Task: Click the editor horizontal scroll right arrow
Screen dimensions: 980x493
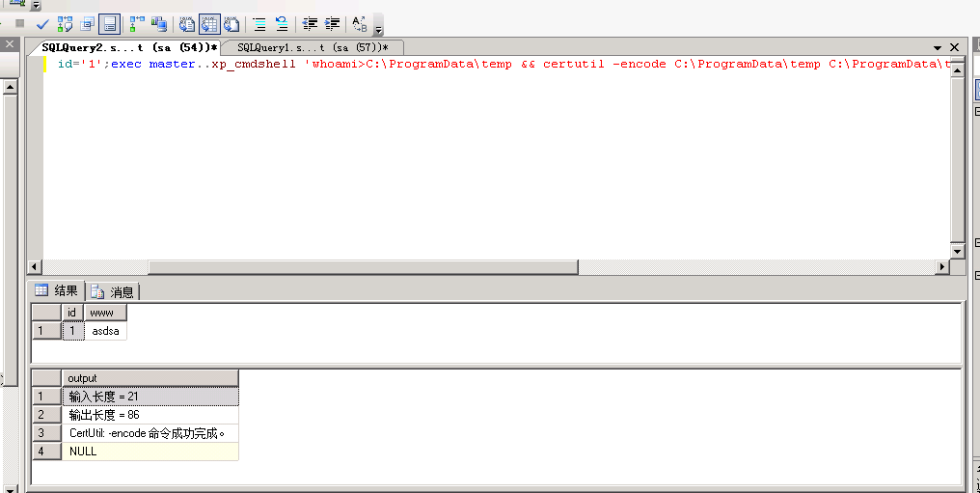Action: click(x=941, y=267)
